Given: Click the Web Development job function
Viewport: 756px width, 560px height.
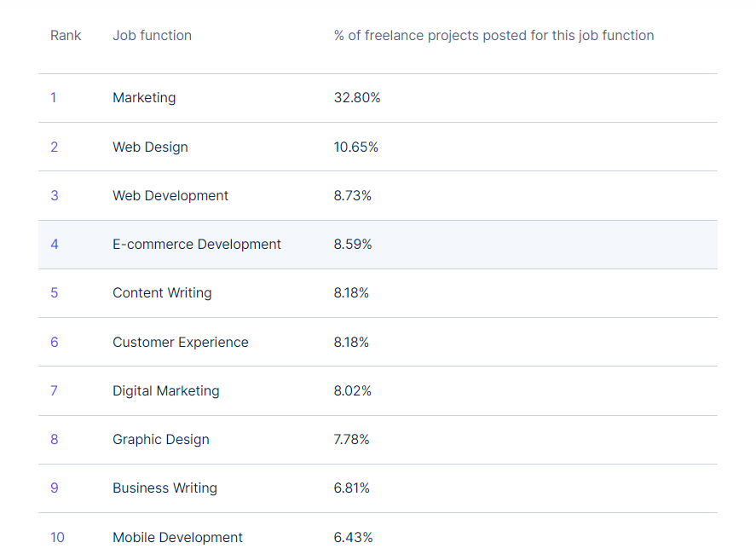Looking at the screenshot, I should 170,196.
